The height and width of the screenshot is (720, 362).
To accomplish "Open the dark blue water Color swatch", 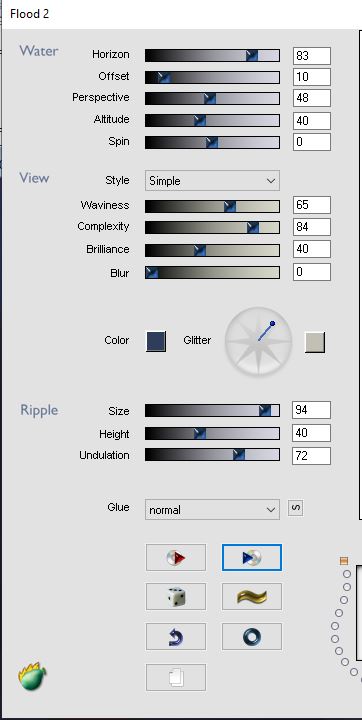I will 156,342.
